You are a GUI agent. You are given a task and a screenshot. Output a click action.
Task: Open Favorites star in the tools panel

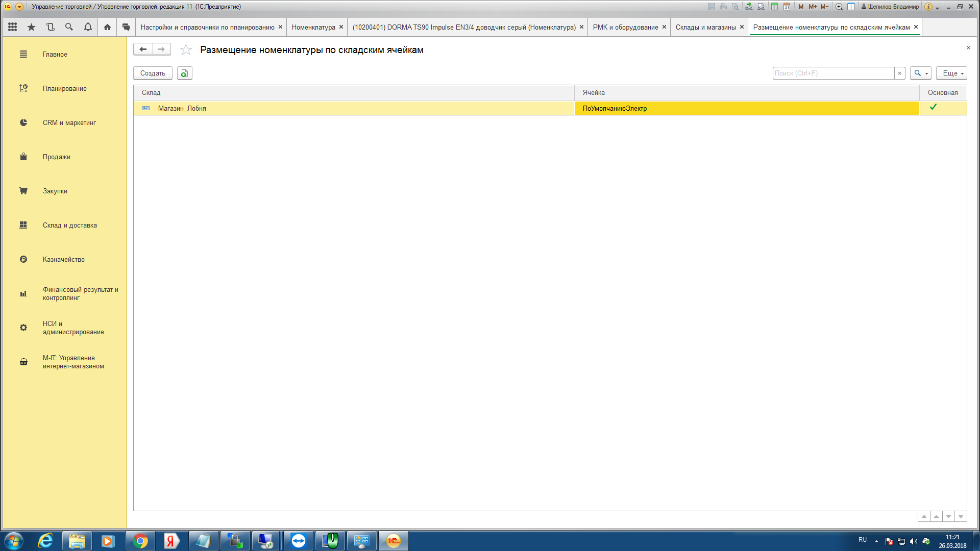32,27
